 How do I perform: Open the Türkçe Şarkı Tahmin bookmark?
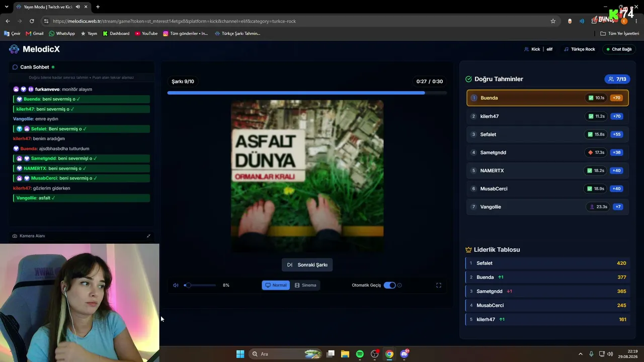[237, 34]
